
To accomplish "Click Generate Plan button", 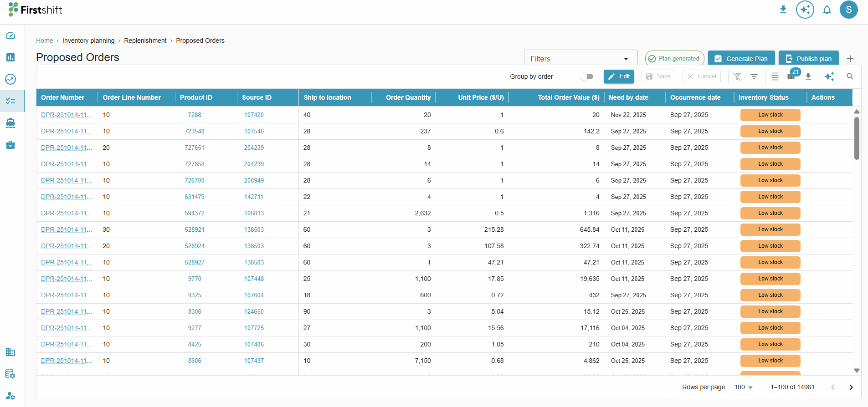I will click(741, 59).
